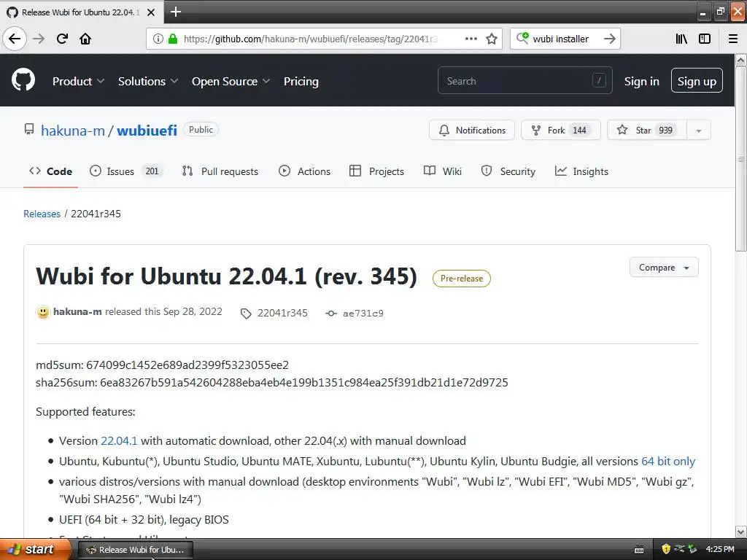This screenshot has height=560, width=747.
Task: Open page actions three-dot menu
Action: (x=471, y=39)
